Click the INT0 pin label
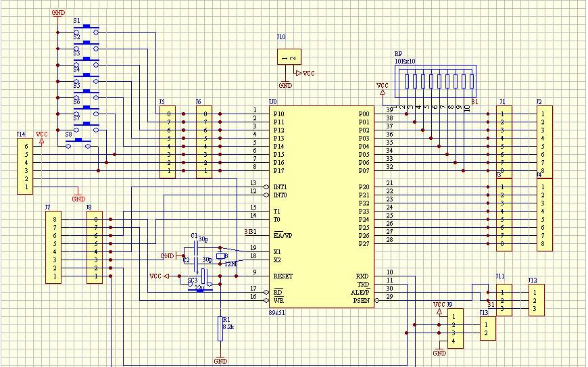The height and width of the screenshot is (367, 588). 280,195
